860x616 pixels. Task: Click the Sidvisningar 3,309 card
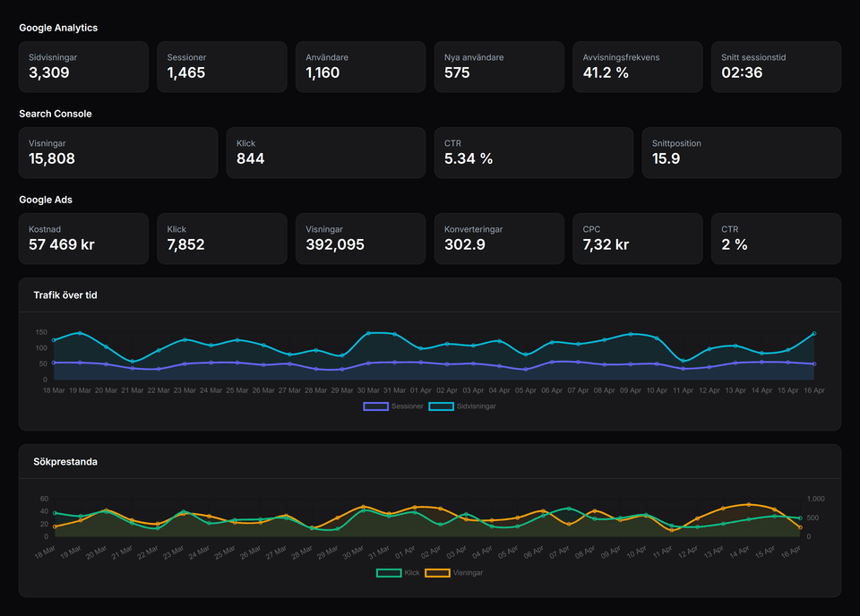pos(83,66)
